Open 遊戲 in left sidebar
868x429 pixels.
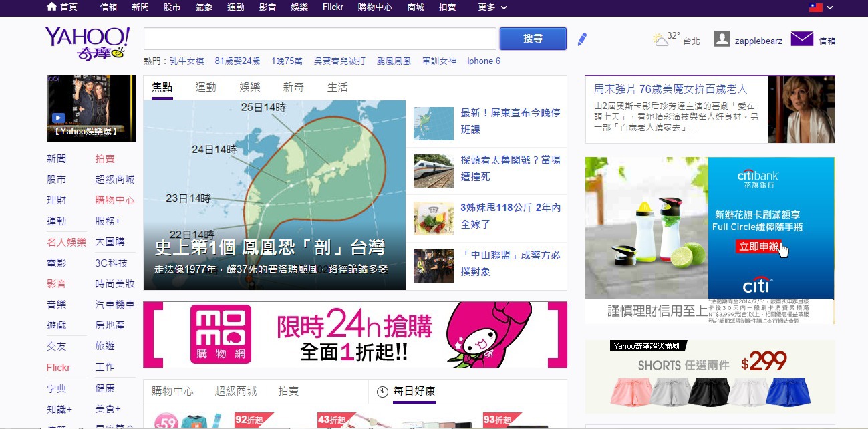[x=57, y=325]
